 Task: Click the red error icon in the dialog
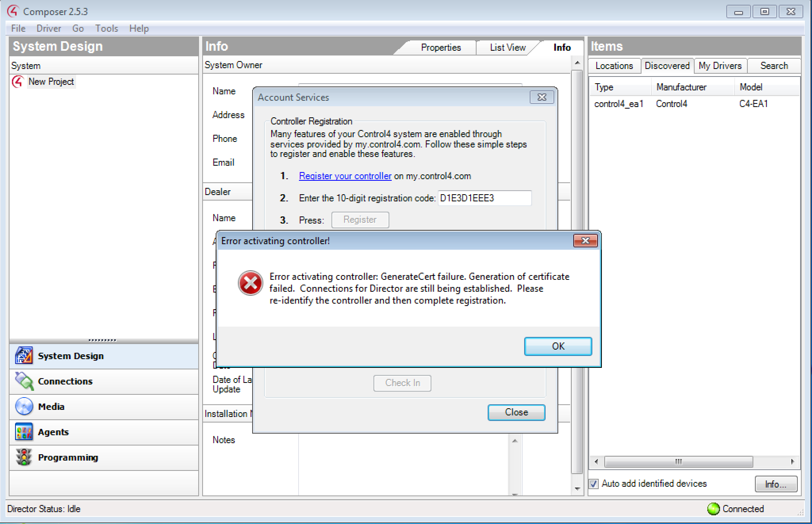click(x=250, y=283)
